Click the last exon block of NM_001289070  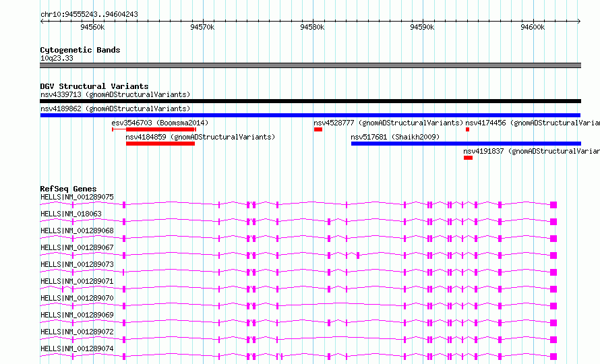(x=553, y=306)
